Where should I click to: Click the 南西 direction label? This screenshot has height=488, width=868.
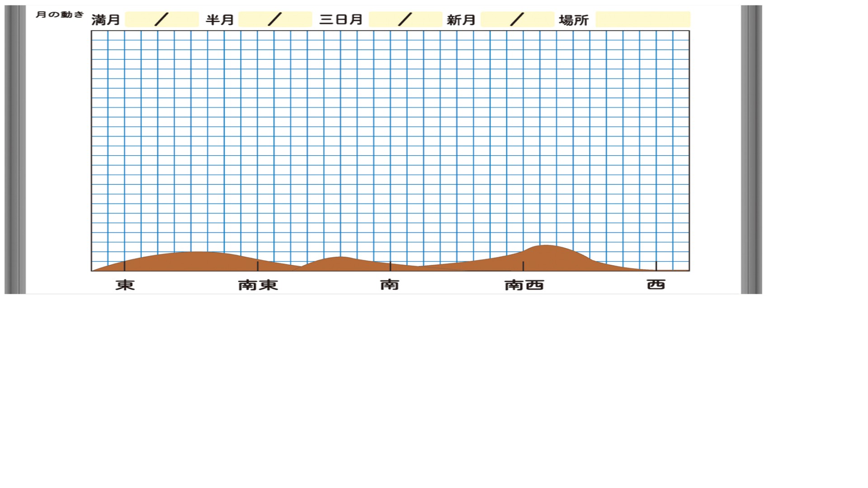524,285
